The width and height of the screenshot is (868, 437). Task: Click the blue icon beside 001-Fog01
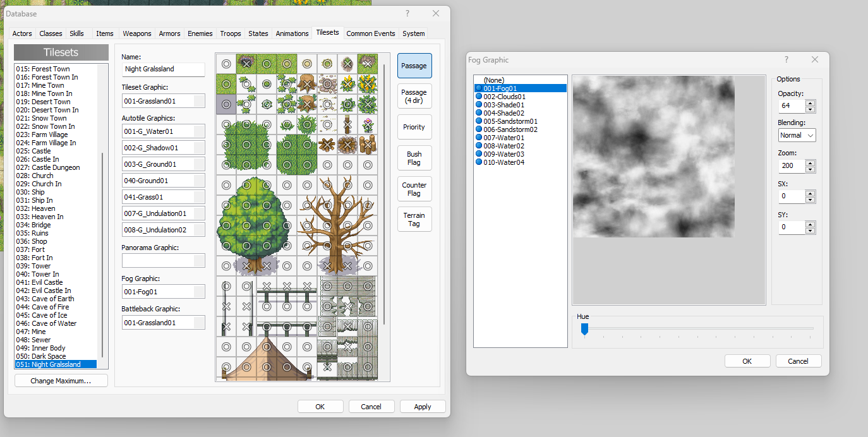pos(479,88)
